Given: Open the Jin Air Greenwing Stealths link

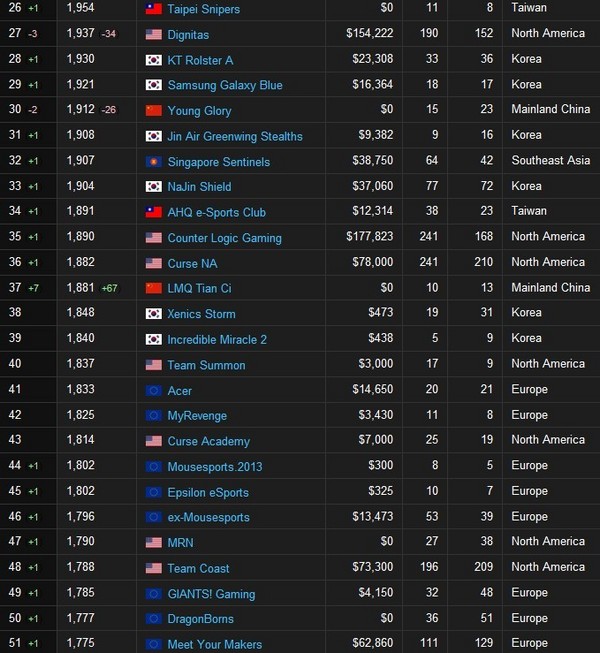Looking at the screenshot, I should (235, 136).
